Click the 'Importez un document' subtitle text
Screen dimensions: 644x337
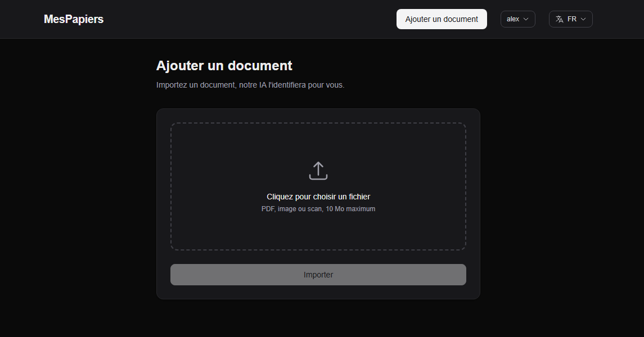(x=250, y=85)
